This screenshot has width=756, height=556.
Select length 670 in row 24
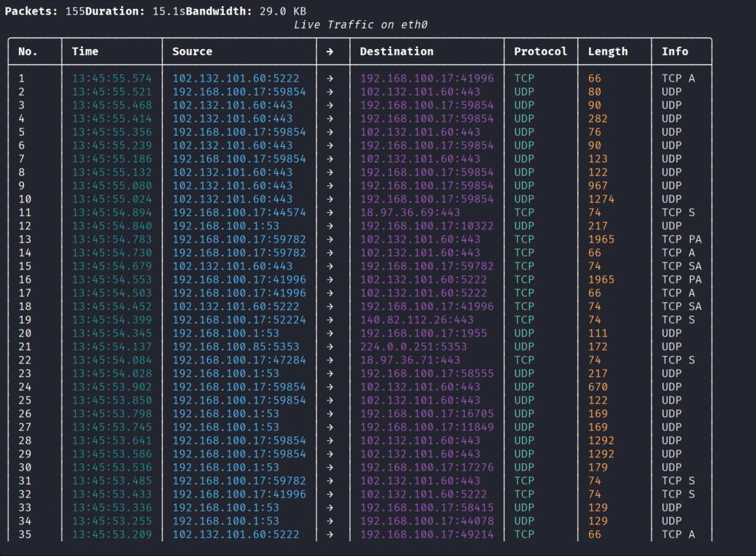(x=598, y=387)
